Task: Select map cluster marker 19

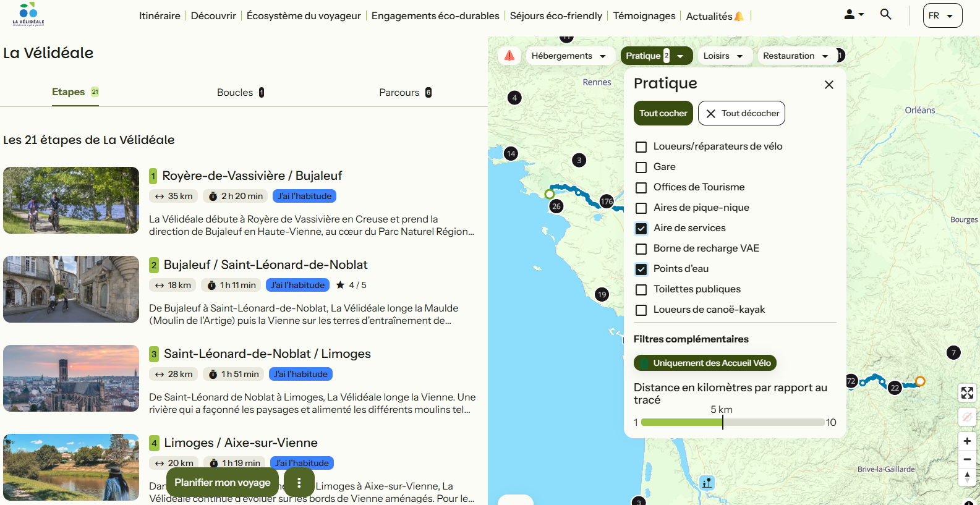Action: click(602, 294)
